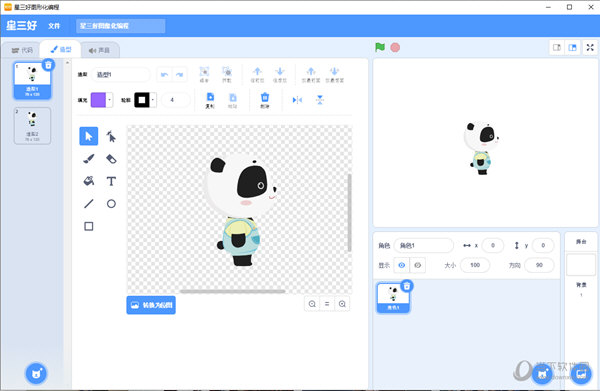Screen dimensions: 600x391
Task: Click Convert to Bitmap button
Action: click(x=151, y=305)
